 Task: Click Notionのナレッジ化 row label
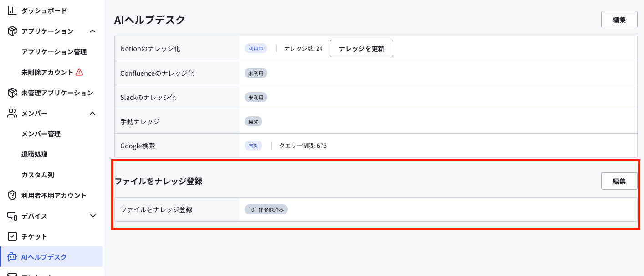150,48
